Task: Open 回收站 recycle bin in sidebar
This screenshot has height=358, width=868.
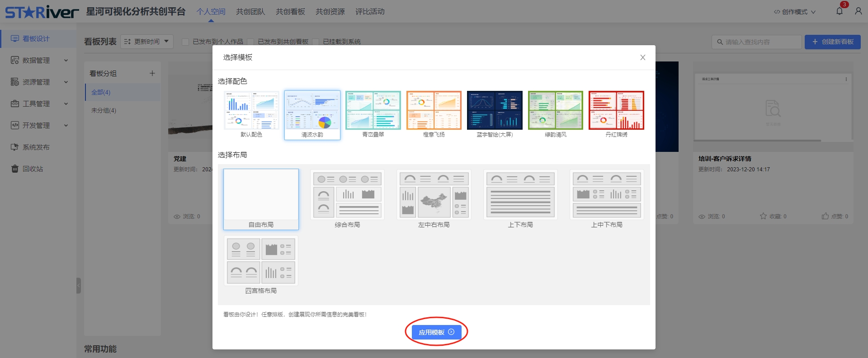Action: tap(33, 169)
